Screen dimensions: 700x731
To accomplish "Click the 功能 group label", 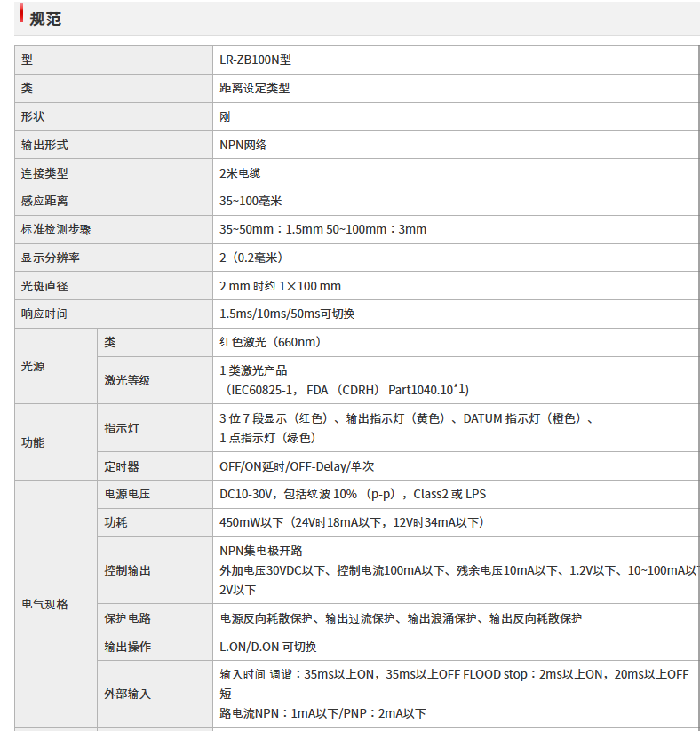I will (x=33, y=442).
